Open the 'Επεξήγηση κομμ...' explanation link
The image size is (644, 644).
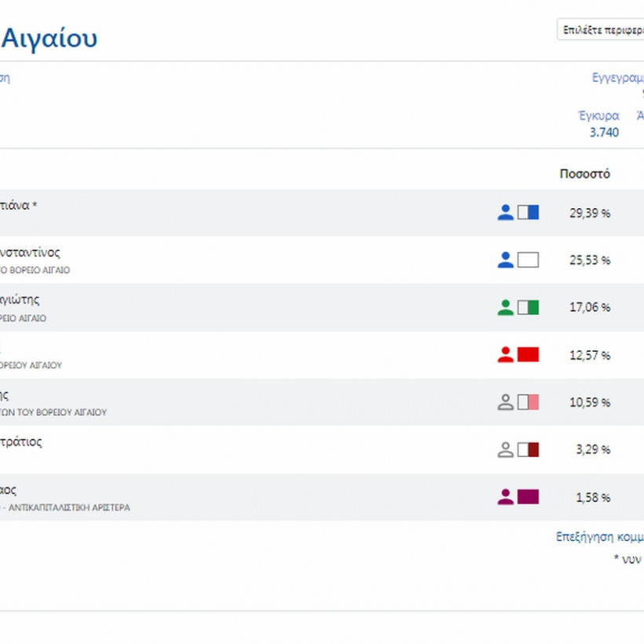pyautogui.click(x=599, y=537)
